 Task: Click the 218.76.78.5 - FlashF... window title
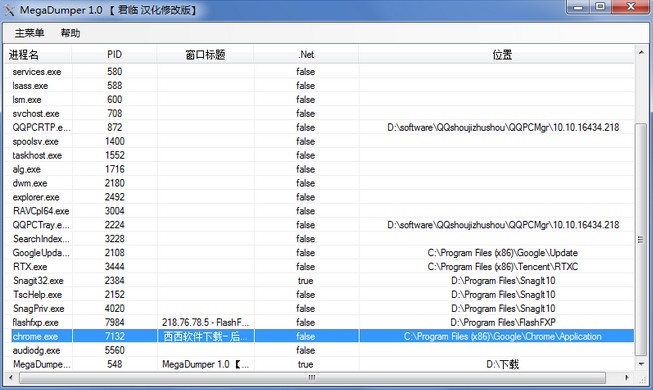pos(205,322)
